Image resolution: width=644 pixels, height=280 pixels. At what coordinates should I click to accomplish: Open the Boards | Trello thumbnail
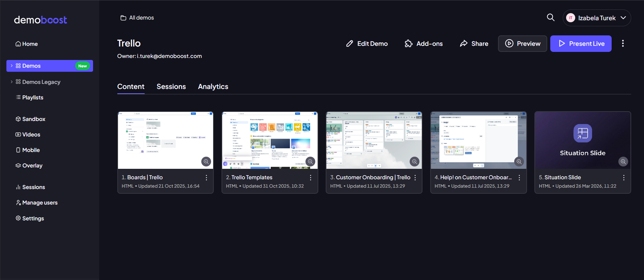pos(165,140)
